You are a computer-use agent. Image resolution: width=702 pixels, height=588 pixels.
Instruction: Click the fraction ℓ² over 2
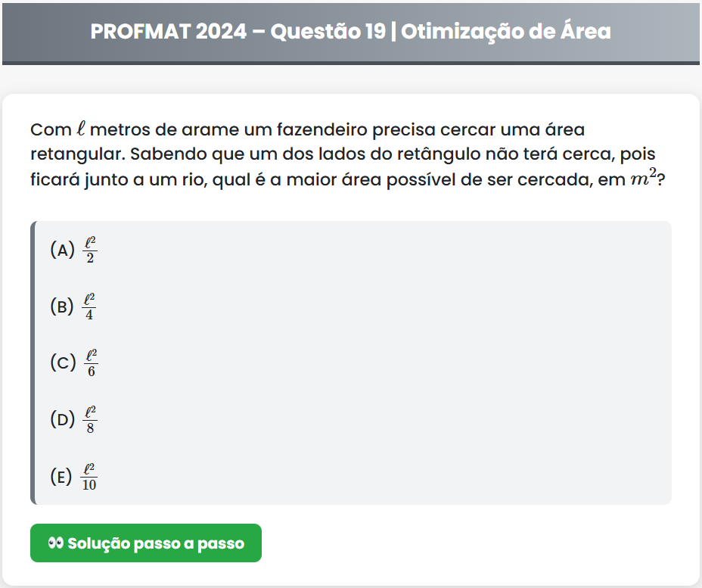click(90, 250)
